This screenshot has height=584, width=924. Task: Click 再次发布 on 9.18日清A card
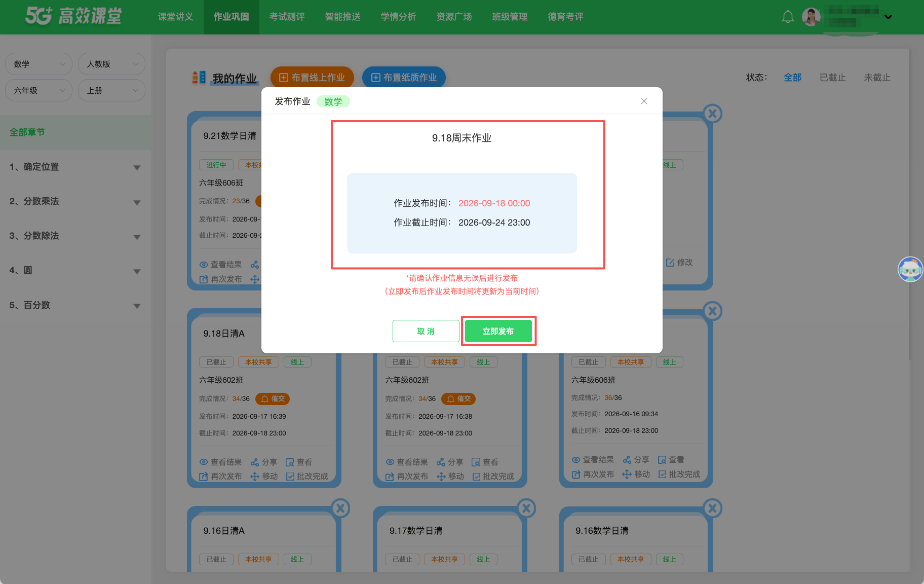tap(220, 477)
